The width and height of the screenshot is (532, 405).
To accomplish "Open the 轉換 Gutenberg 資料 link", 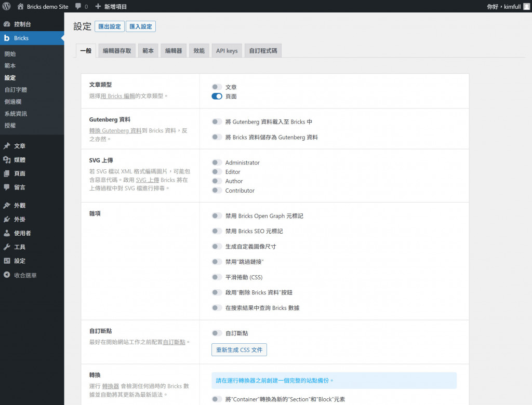I will 115,131.
